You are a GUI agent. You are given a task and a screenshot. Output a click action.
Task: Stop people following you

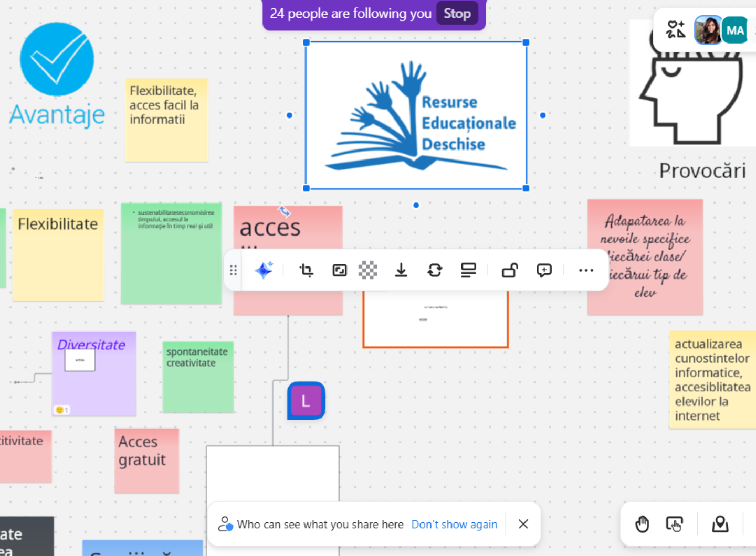(x=457, y=14)
